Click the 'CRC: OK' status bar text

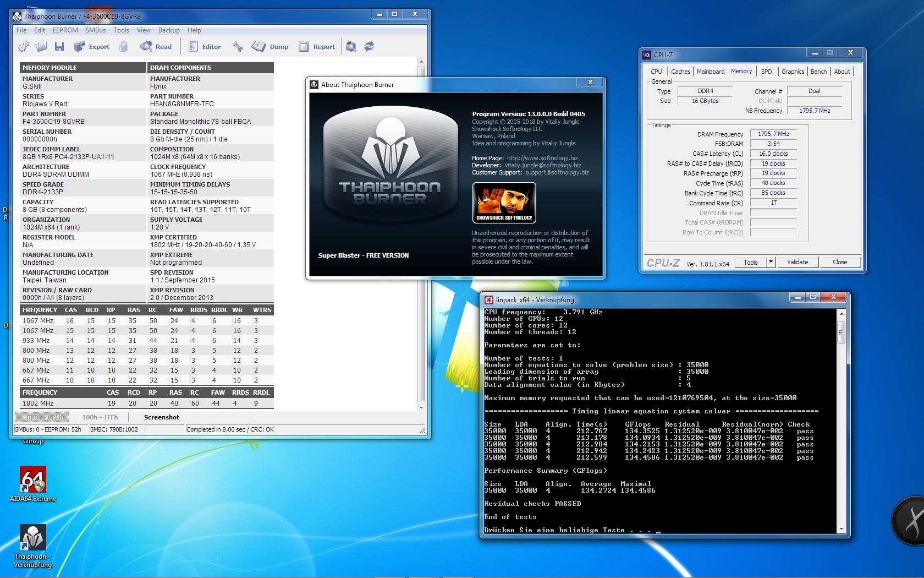click(262, 429)
